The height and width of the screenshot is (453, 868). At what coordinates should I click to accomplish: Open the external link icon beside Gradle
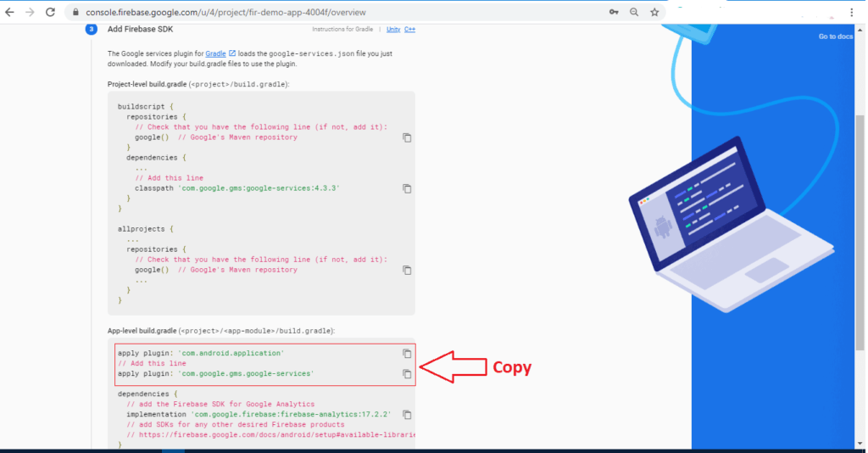tap(232, 53)
